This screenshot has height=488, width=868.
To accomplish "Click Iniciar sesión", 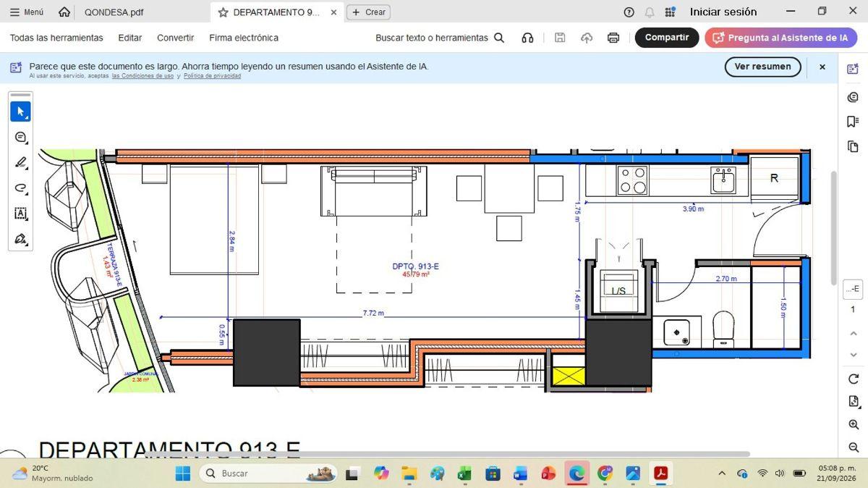I will (x=723, y=12).
